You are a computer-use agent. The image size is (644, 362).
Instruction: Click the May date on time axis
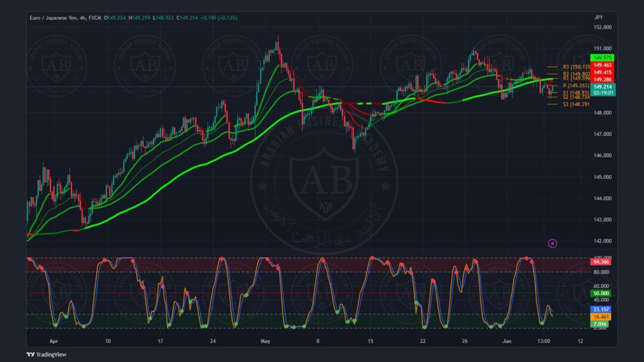pyautogui.click(x=265, y=341)
